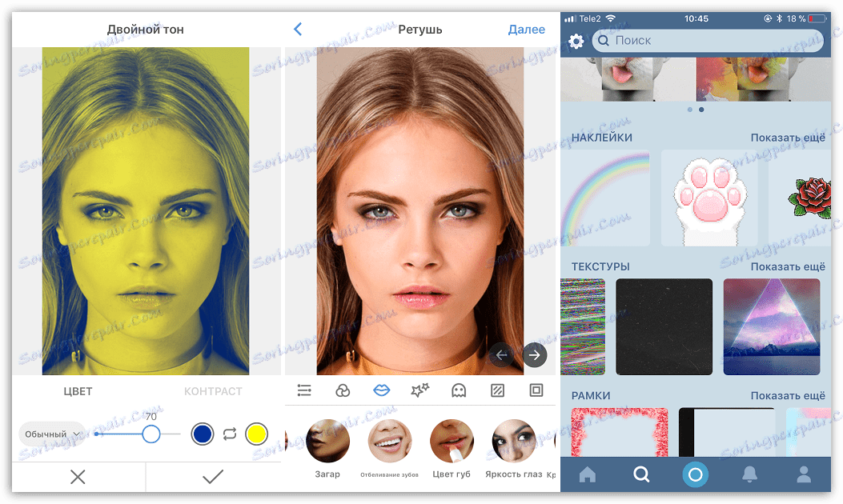Confirm duotone with the checkmark
The height and width of the screenshot is (504, 843).
click(x=213, y=477)
